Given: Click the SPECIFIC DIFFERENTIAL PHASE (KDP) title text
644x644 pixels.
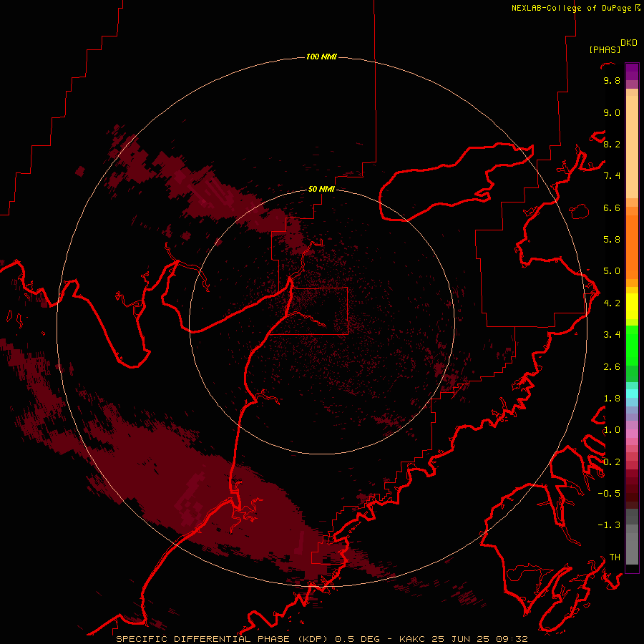Looking at the screenshot, I should [222, 639].
